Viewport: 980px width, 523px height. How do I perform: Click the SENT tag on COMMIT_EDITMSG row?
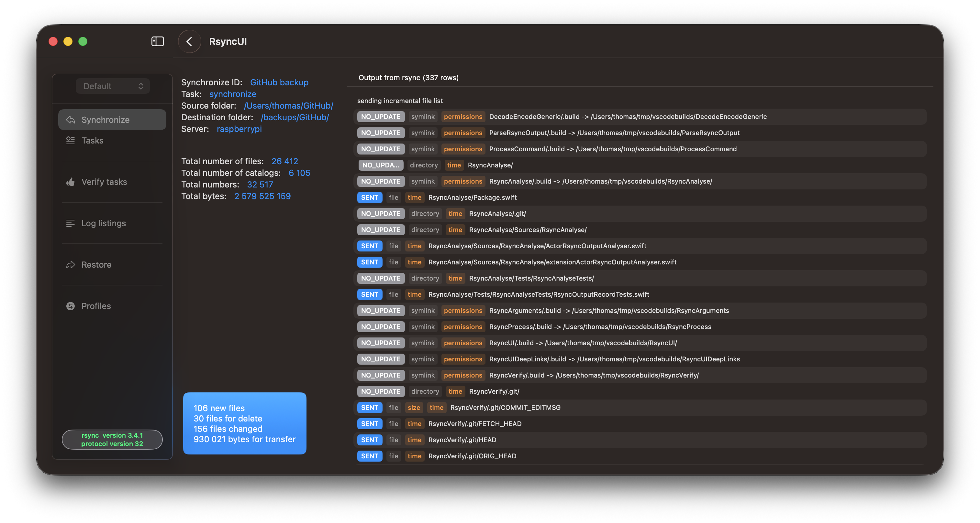[369, 408]
